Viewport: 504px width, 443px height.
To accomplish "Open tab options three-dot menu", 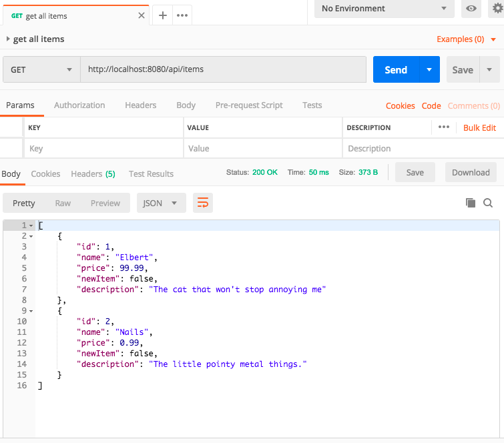I will pos(182,15).
